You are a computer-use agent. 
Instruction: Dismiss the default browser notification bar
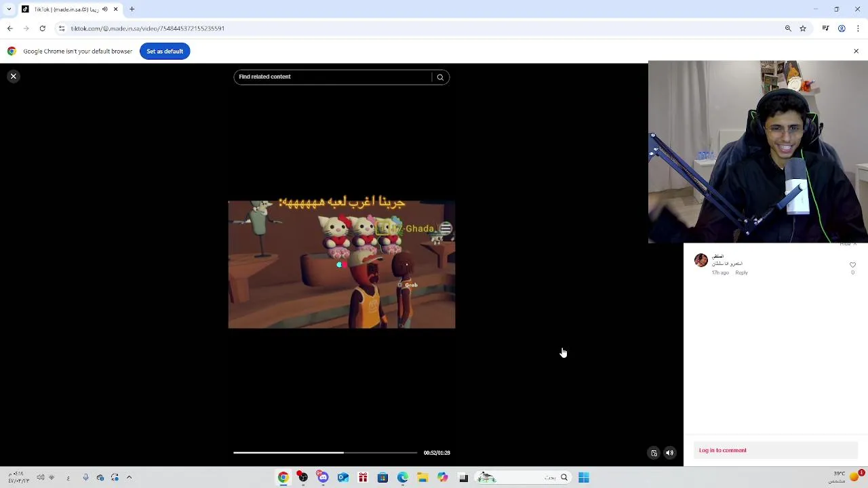[x=856, y=52]
